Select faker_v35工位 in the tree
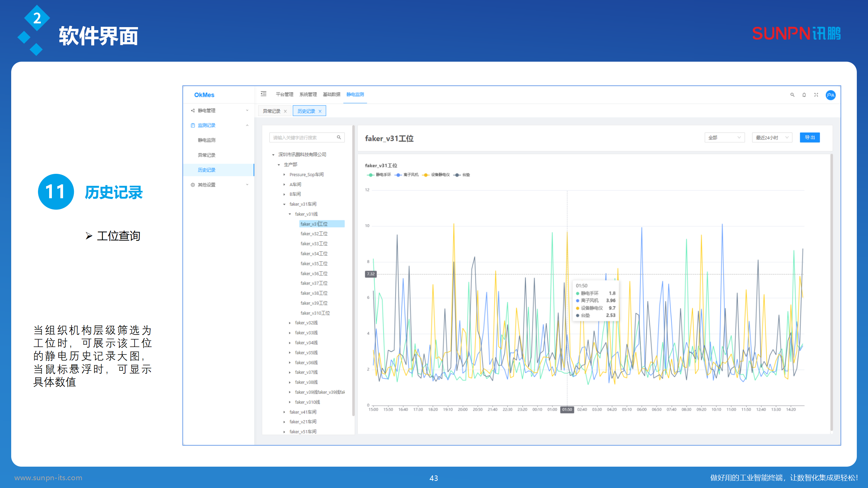 pyautogui.click(x=314, y=264)
